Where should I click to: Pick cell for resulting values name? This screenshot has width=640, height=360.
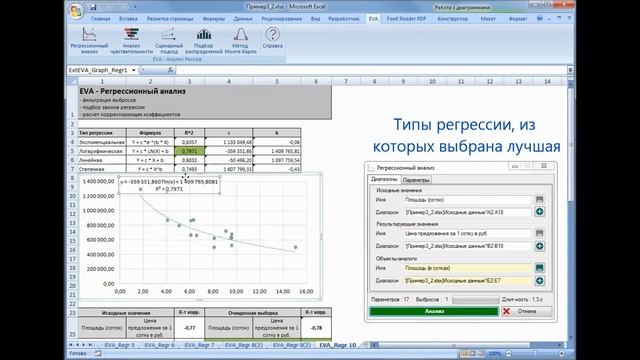click(540, 233)
